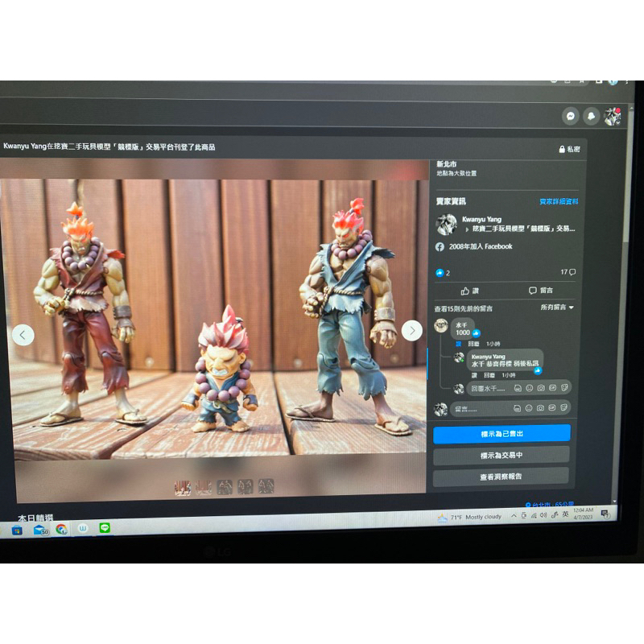Open the 所有留言 comment filter dropdown
This screenshot has width=644, height=644.
[x=557, y=308]
